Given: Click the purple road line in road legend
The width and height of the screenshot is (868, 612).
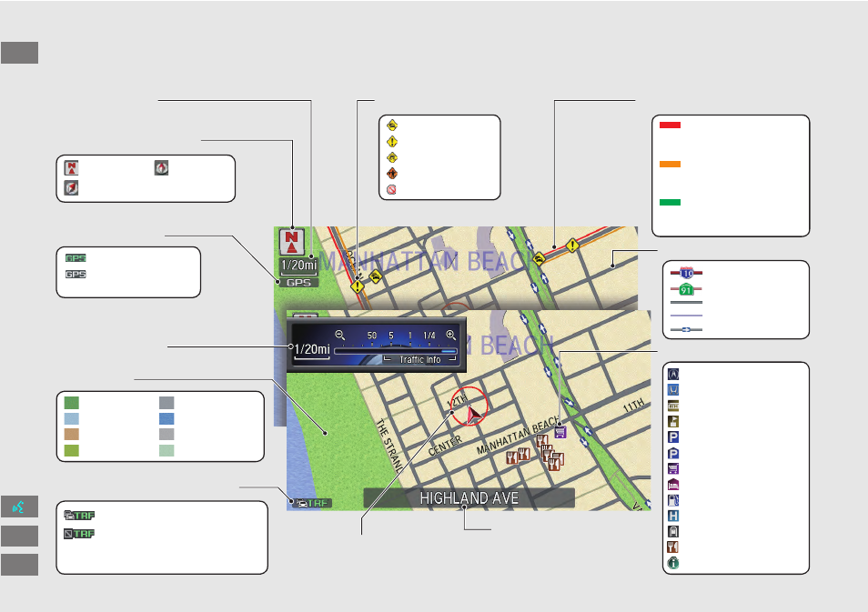Looking at the screenshot, I should click(686, 316).
